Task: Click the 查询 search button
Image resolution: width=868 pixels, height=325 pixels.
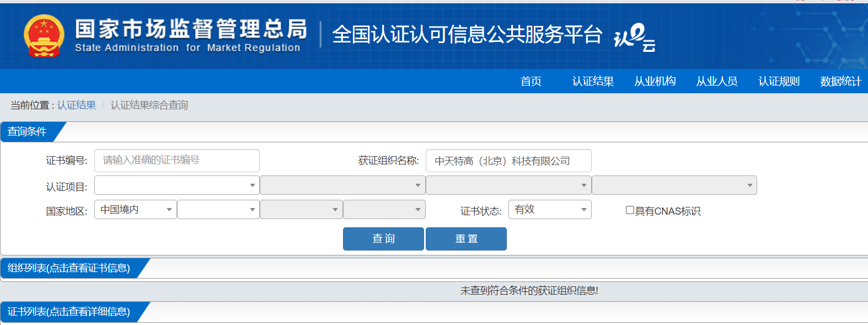Action: [383, 239]
